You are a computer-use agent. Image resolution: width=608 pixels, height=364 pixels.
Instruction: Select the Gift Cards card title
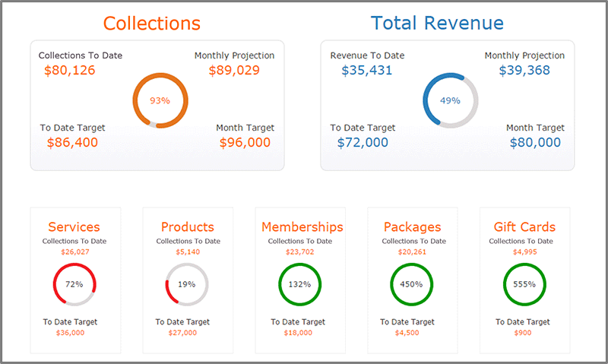524,227
